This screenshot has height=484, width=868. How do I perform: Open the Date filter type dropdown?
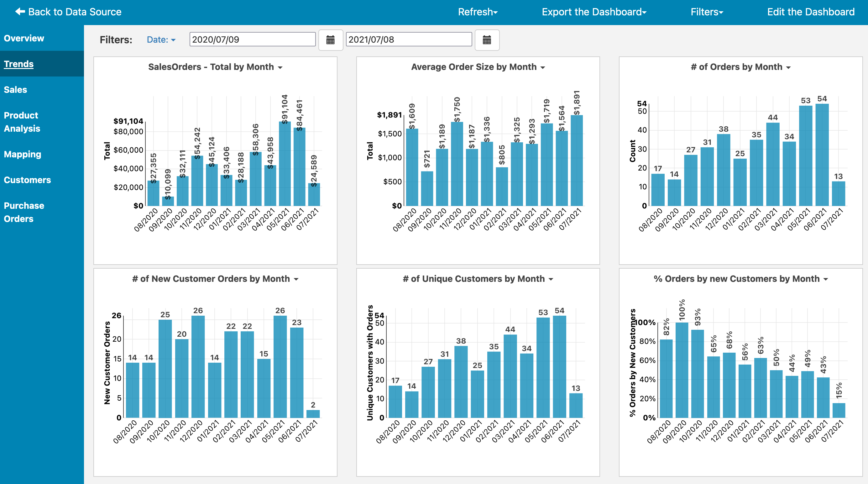click(161, 40)
